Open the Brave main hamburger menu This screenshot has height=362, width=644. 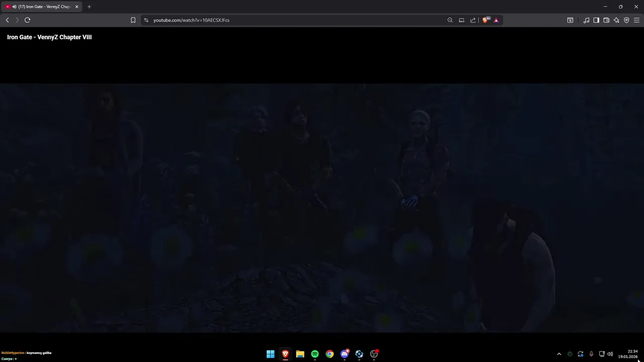click(x=636, y=20)
